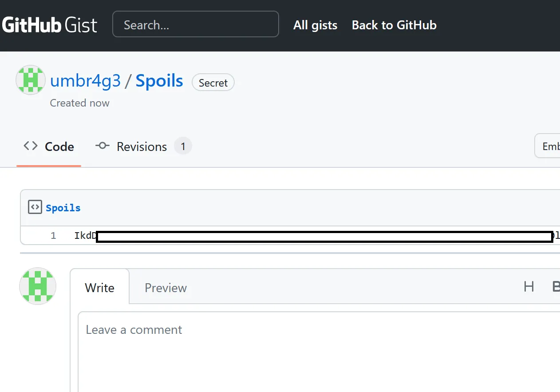Image resolution: width=560 pixels, height=392 pixels.
Task: Click umbr4g3's avatar beside the gist title
Action: [31, 80]
